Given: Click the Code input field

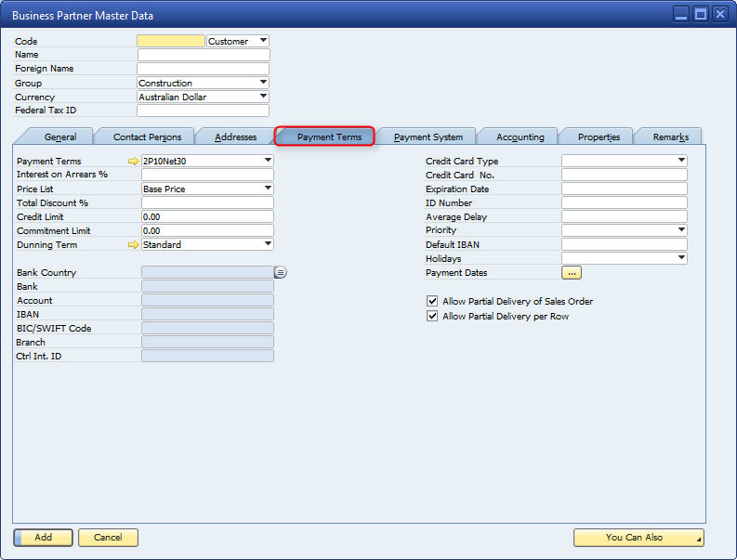Looking at the screenshot, I should (x=171, y=42).
